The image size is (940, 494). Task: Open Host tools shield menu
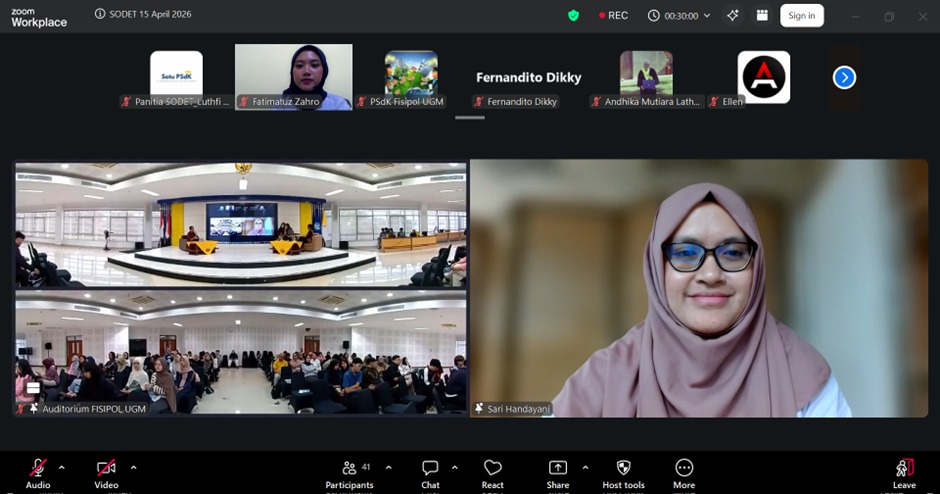623,470
